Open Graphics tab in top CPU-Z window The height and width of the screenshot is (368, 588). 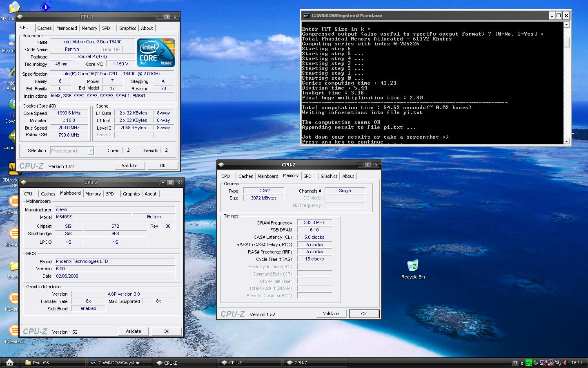click(x=128, y=28)
